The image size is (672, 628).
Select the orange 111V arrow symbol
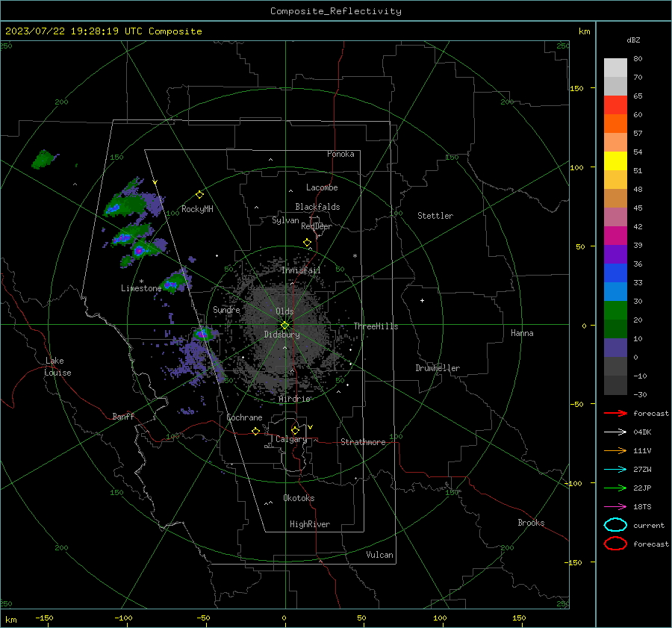click(615, 450)
